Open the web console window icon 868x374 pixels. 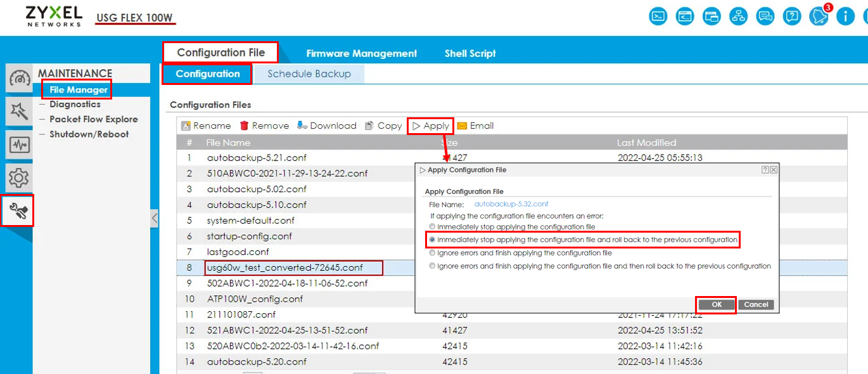[x=685, y=16]
